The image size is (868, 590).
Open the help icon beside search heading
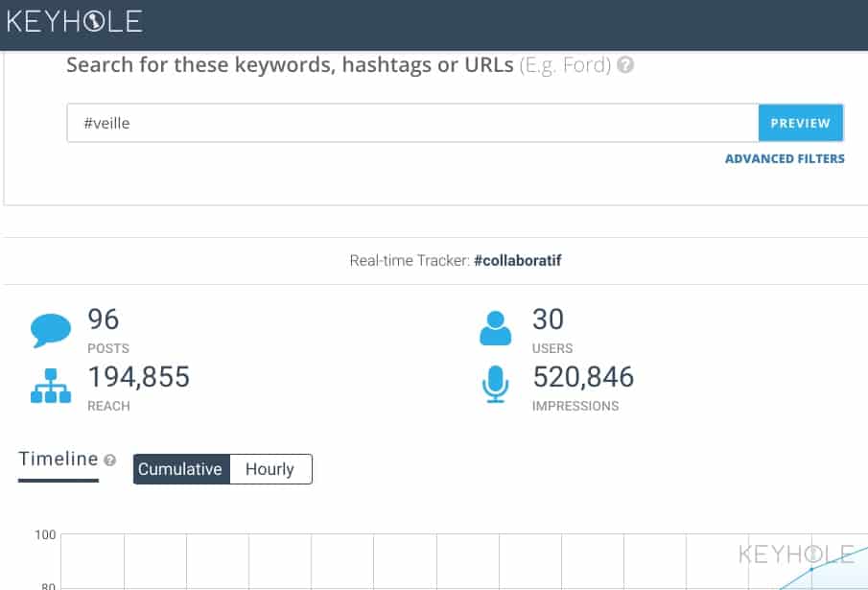coord(625,65)
